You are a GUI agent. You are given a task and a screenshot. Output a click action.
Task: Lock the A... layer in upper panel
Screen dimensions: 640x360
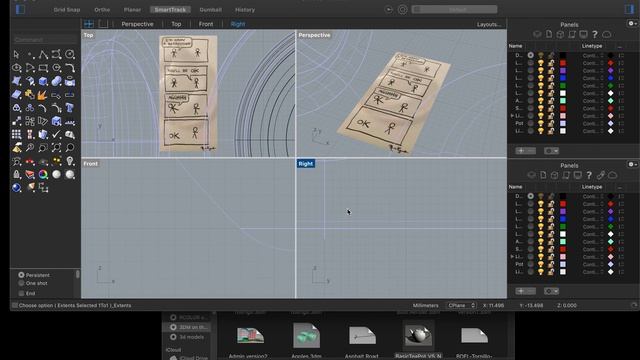[x=551, y=101]
